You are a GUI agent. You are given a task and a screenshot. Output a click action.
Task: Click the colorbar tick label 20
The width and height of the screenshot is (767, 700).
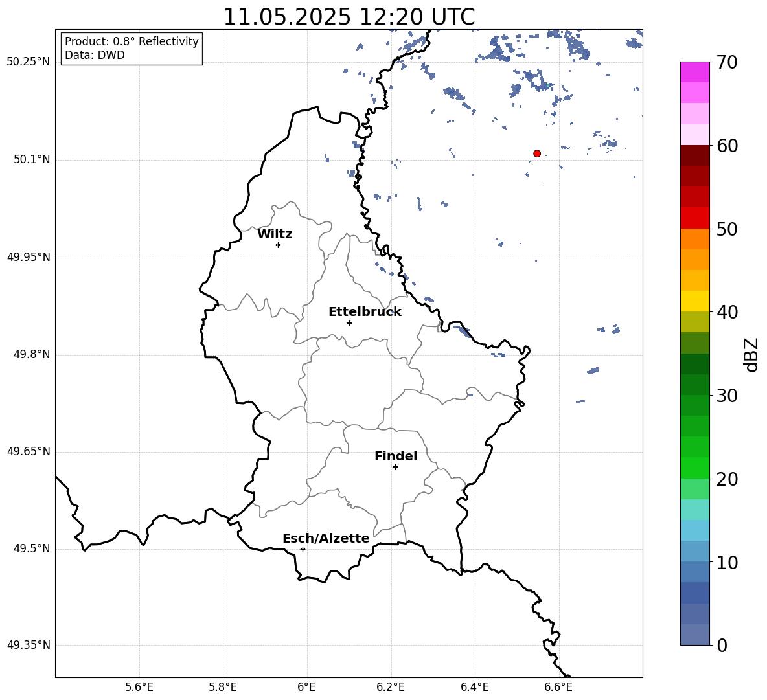[727, 479]
